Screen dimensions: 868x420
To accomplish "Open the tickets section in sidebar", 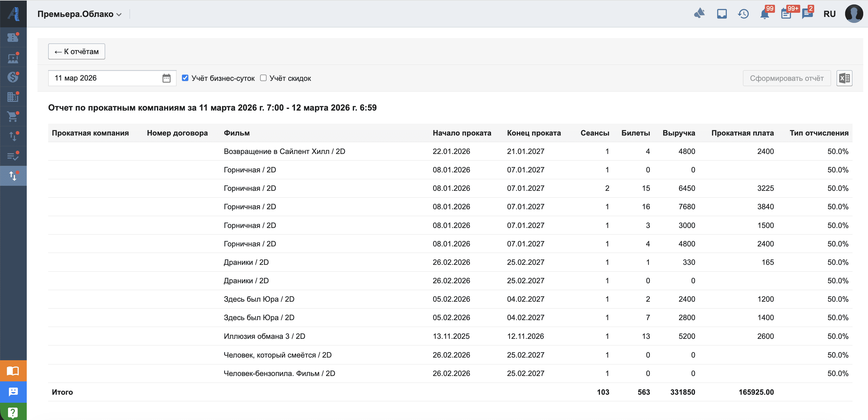I will (x=13, y=37).
